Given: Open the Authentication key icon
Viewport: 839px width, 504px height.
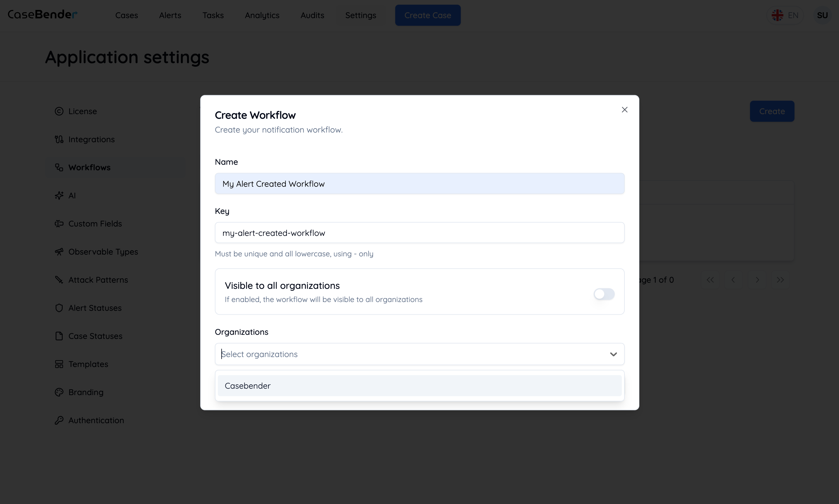Looking at the screenshot, I should pos(59,420).
